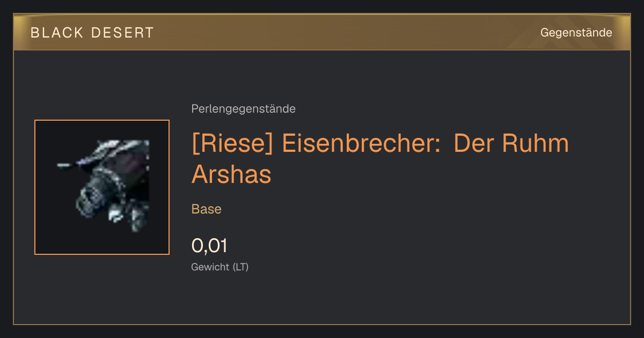
Task: Select the Base grade label
Action: click(x=207, y=209)
